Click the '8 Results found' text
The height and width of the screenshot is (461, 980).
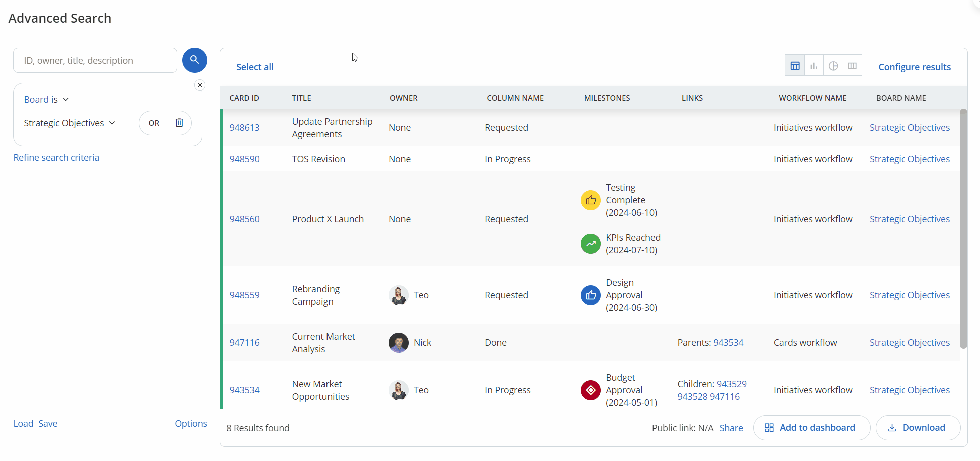point(258,428)
